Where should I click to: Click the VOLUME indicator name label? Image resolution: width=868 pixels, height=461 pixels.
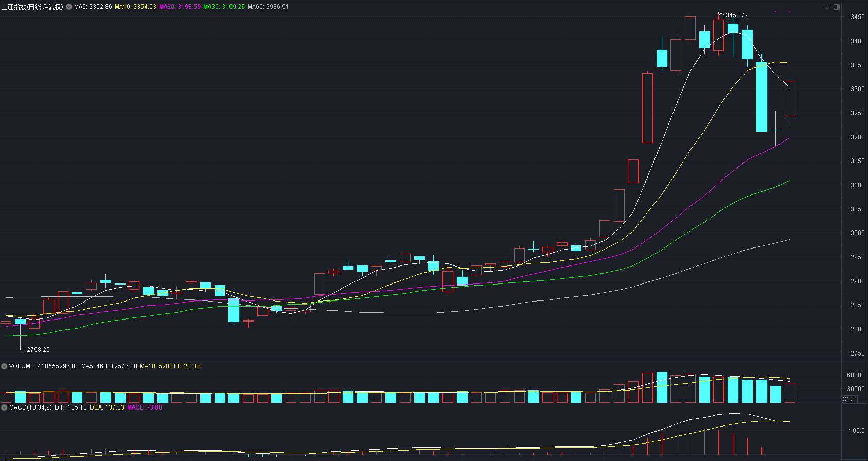22,366
